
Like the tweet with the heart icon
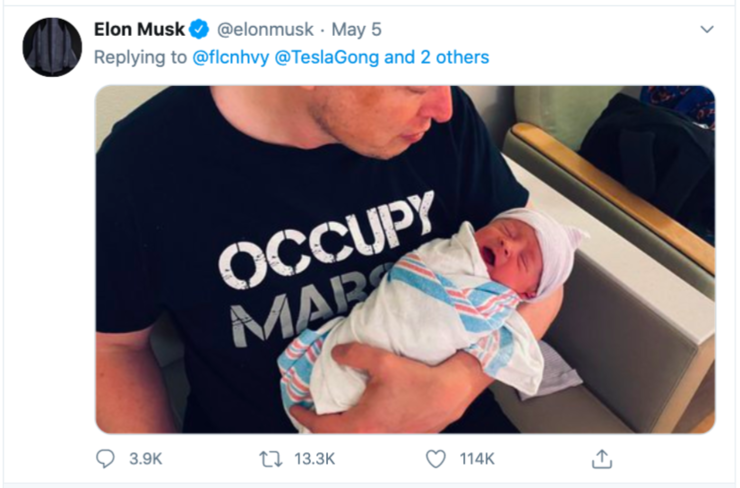pyautogui.click(x=436, y=458)
